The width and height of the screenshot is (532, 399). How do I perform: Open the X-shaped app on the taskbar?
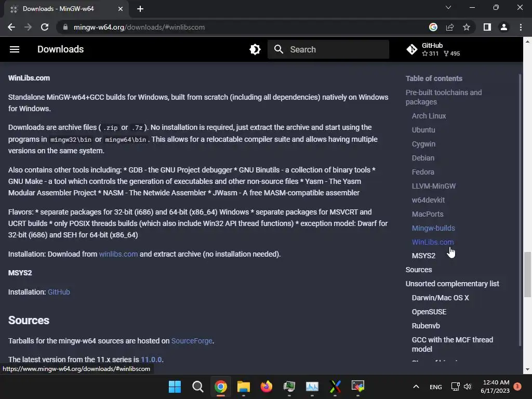point(335,387)
